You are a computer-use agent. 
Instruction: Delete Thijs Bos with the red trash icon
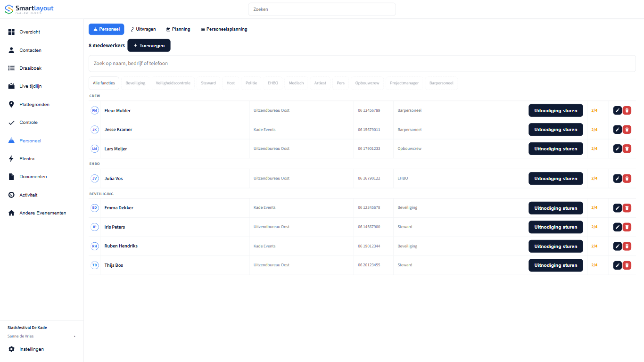click(x=627, y=265)
